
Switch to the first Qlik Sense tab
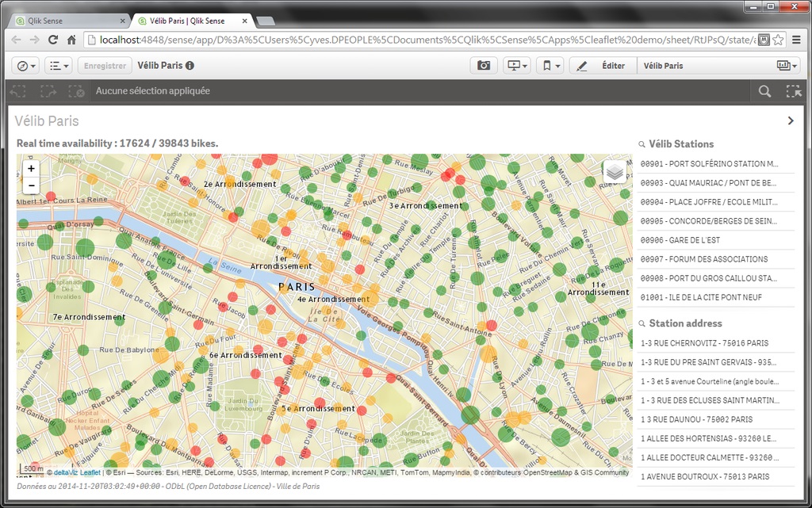click(x=68, y=21)
